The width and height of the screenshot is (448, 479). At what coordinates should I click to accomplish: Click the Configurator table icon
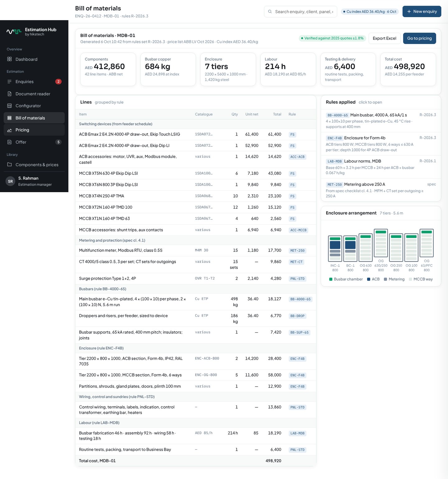9,106
